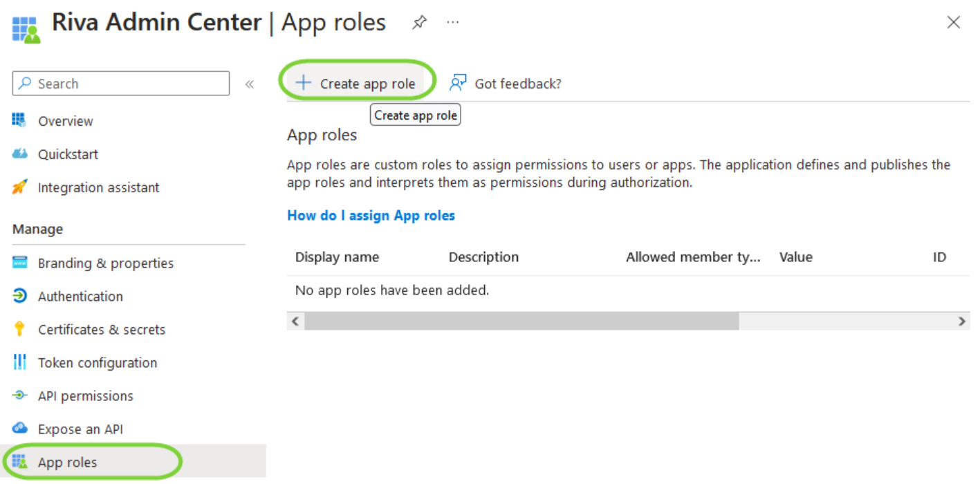Viewport: 980px width, 484px height.
Task: Close the App roles blade
Action: [954, 22]
